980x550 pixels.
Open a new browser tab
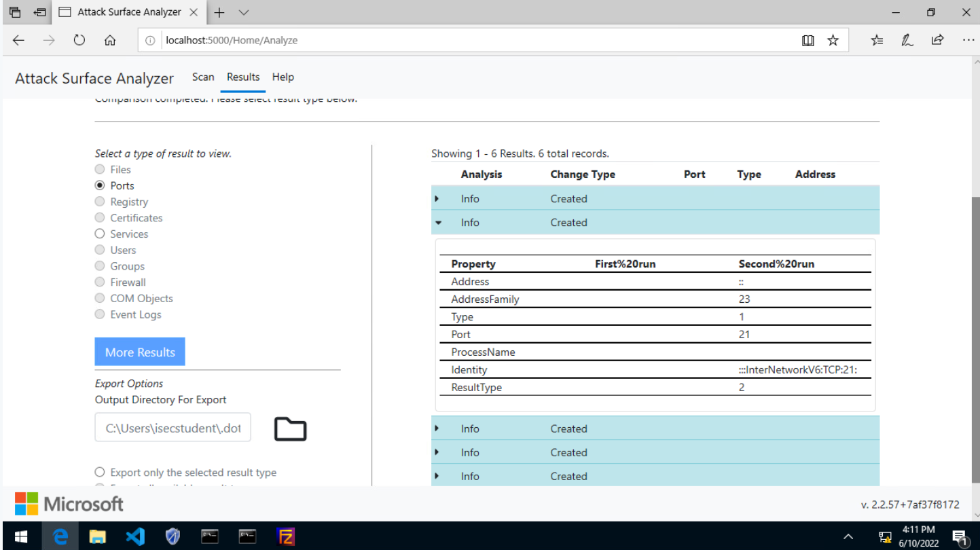click(219, 12)
